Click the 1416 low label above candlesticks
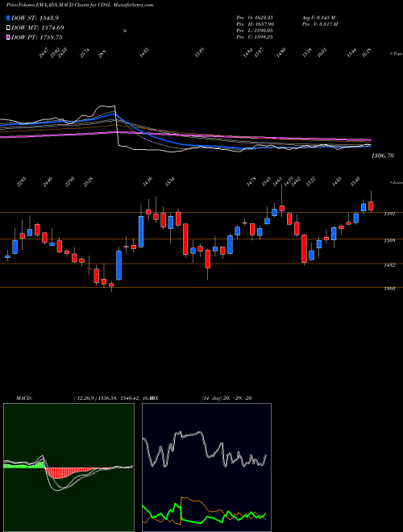The width and height of the screenshot is (403, 532). (148, 182)
